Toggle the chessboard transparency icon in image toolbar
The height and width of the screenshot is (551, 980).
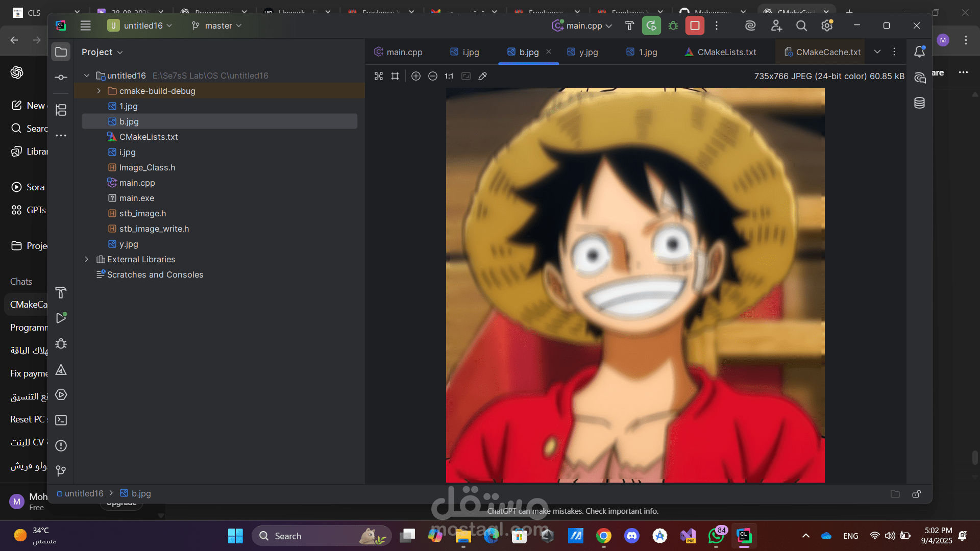pyautogui.click(x=379, y=76)
